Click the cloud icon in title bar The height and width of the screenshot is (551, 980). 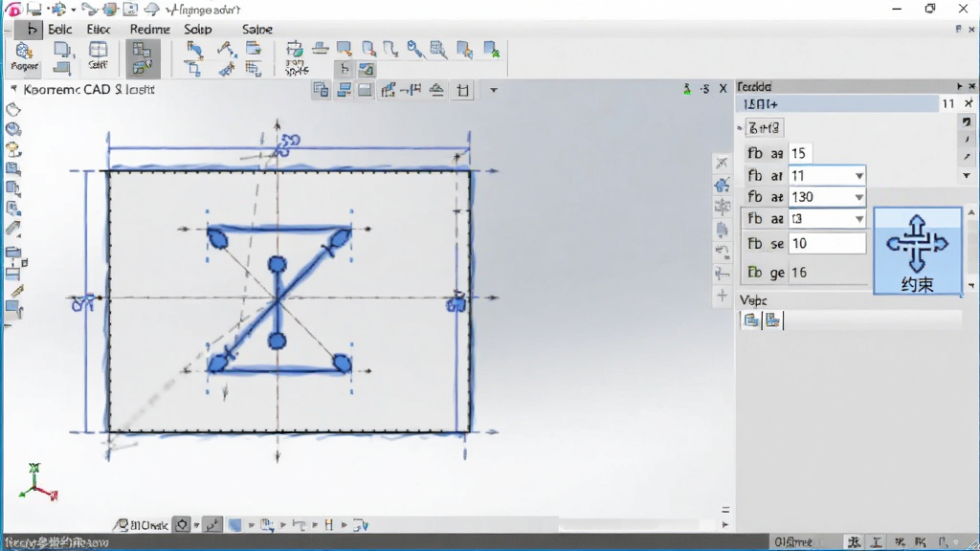(151, 10)
